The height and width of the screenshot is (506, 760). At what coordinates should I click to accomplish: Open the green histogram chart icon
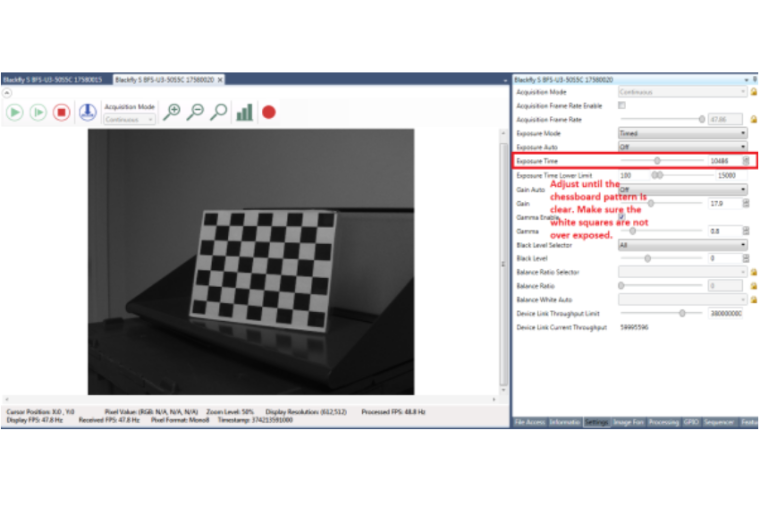coord(244,112)
